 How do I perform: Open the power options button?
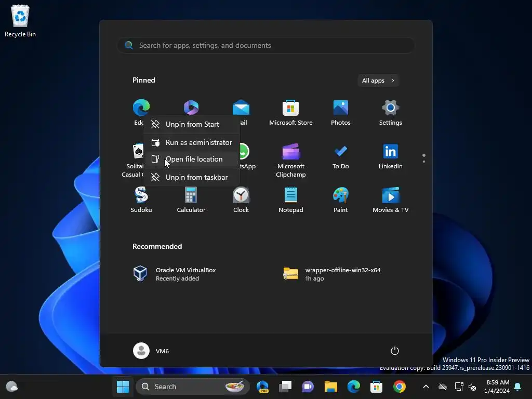pyautogui.click(x=394, y=351)
